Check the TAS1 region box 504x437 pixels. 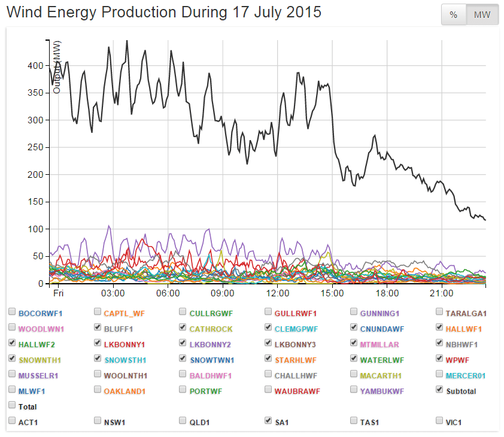point(354,421)
